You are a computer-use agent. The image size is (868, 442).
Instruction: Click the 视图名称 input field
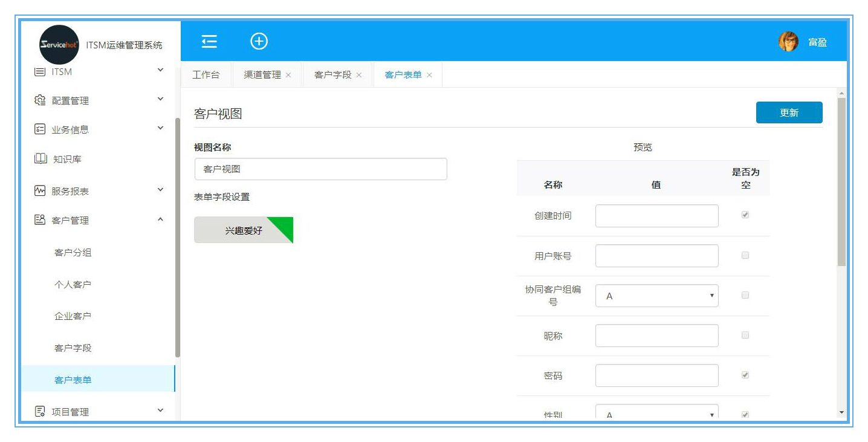320,169
